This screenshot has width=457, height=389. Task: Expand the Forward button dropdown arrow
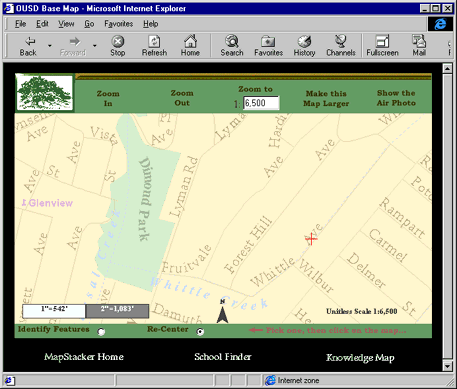pos(95,46)
